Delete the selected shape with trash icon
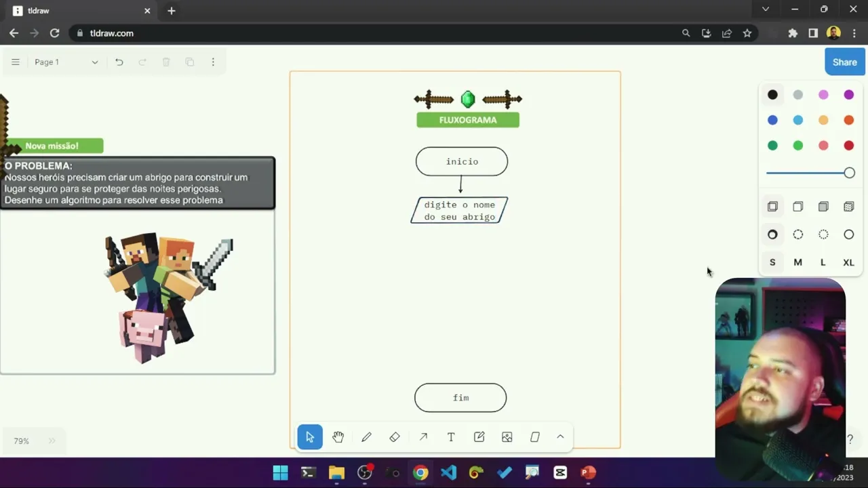 tap(166, 62)
